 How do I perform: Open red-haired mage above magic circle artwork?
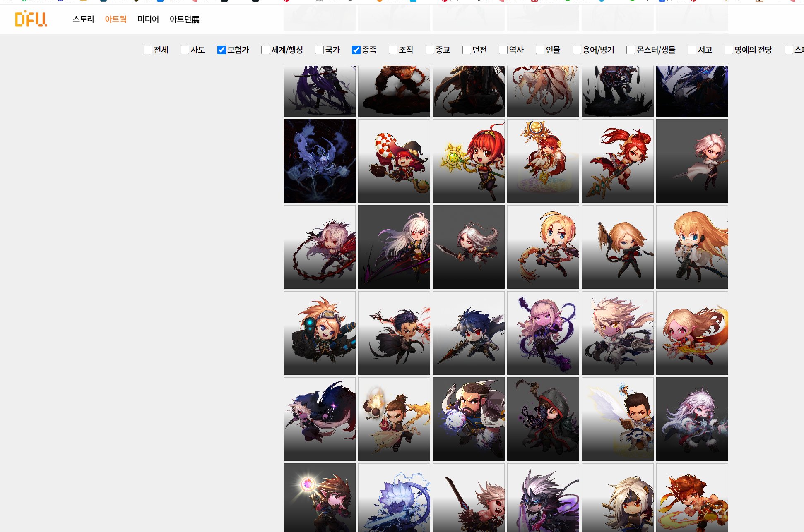[x=543, y=161]
